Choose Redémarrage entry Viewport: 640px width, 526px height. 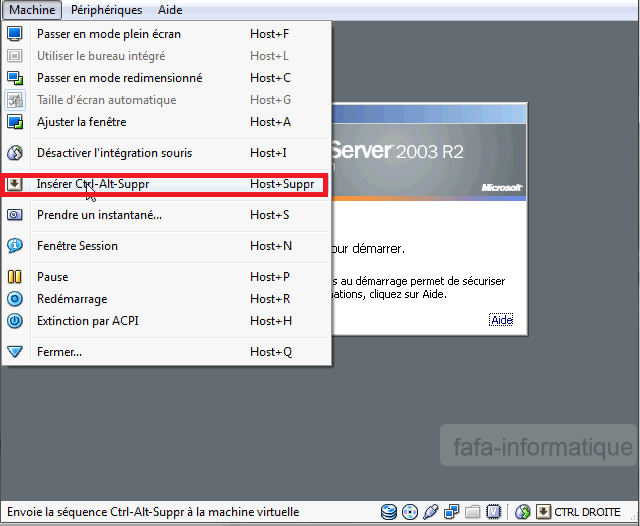point(167,299)
